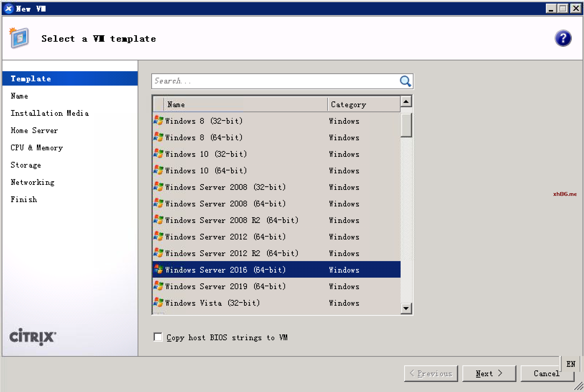Go to the Finish step
584x392 pixels.
[24, 199]
